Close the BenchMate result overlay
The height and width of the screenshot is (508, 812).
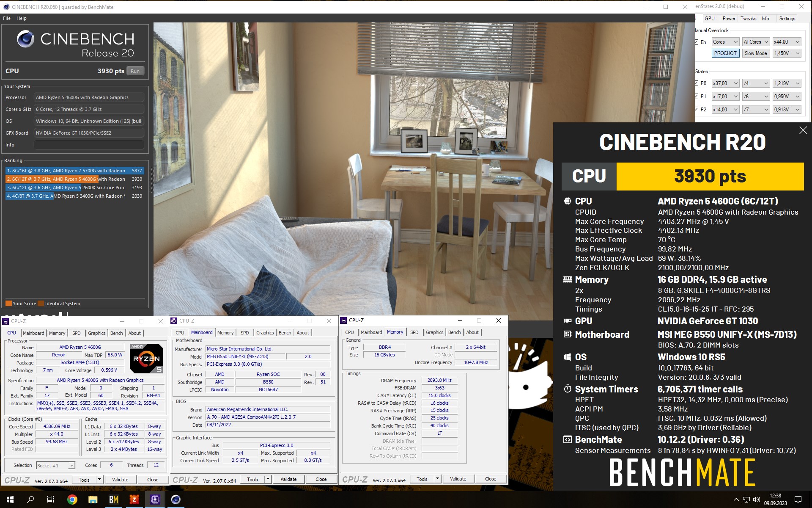coord(803,130)
